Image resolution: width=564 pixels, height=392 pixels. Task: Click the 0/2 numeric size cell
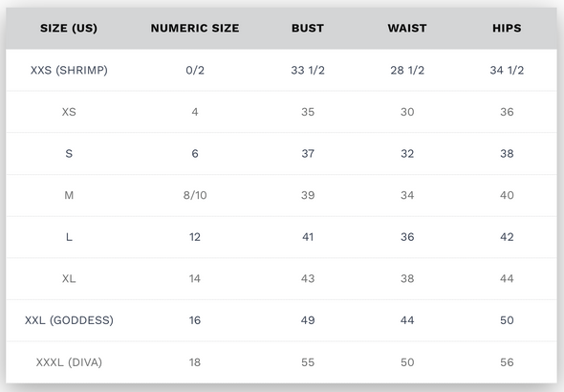point(195,70)
